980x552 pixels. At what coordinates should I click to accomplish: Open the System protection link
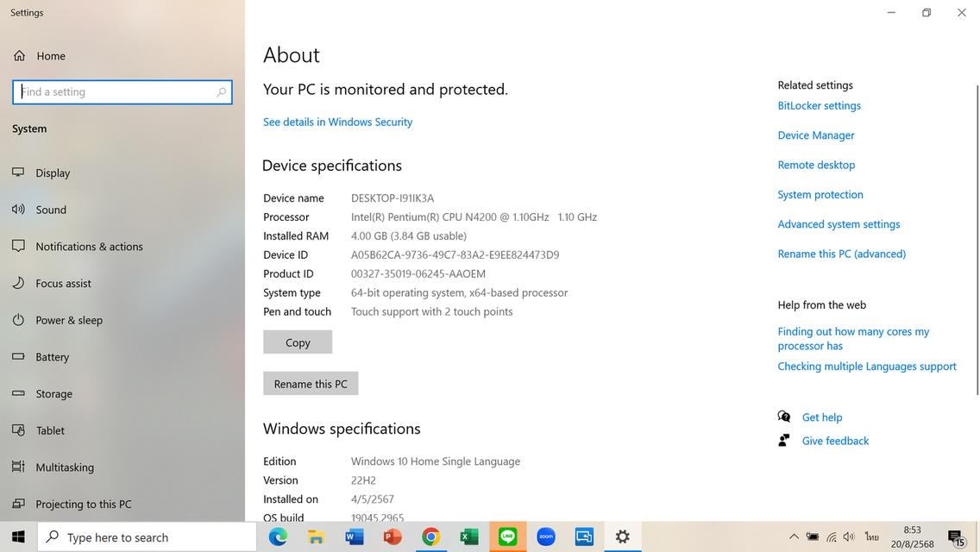point(820,194)
